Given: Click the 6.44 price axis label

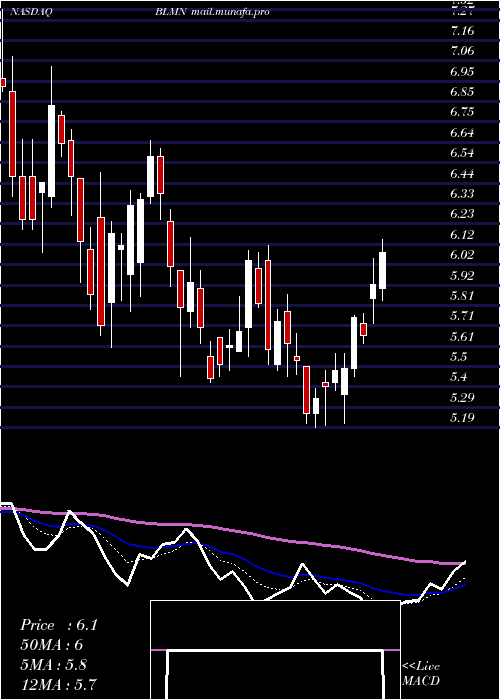Looking at the screenshot, I should [462, 173].
